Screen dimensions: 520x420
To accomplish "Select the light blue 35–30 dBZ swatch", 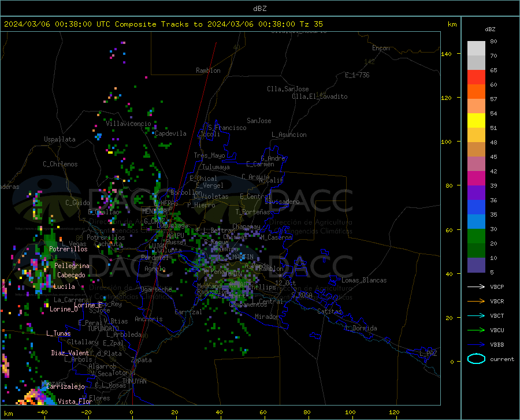I will point(476,222).
